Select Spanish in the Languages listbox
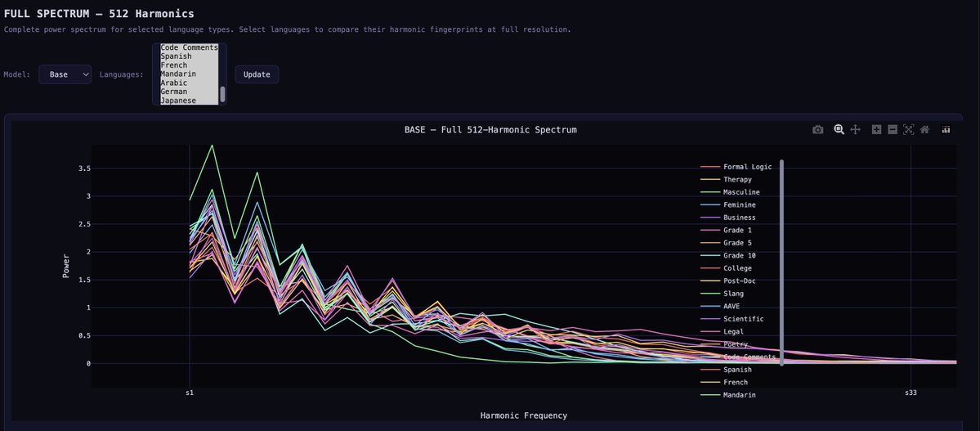 pos(189,56)
